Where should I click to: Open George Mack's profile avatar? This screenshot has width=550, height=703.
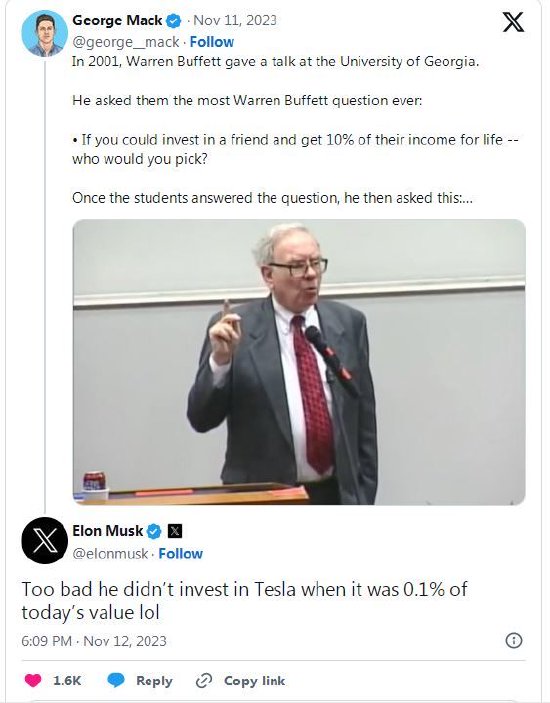click(44, 34)
